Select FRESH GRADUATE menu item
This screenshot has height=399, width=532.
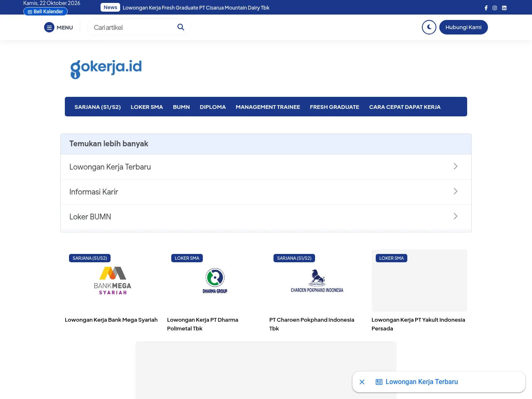335,107
